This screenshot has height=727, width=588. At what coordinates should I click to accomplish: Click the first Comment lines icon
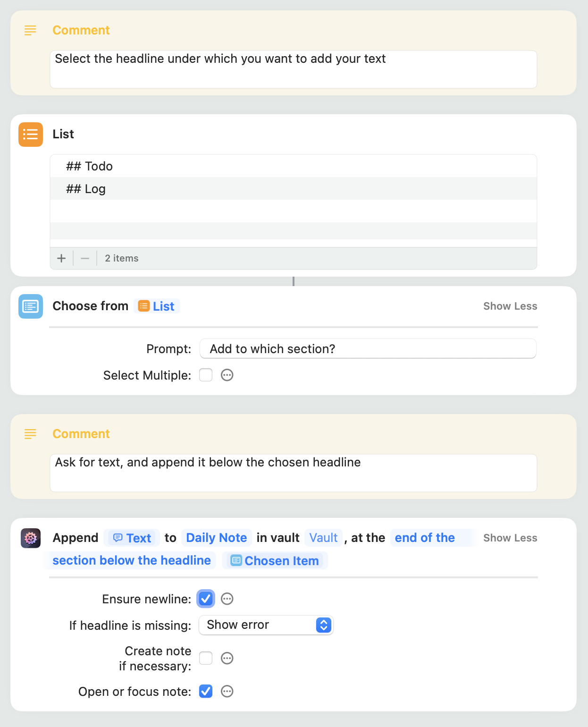click(x=30, y=31)
